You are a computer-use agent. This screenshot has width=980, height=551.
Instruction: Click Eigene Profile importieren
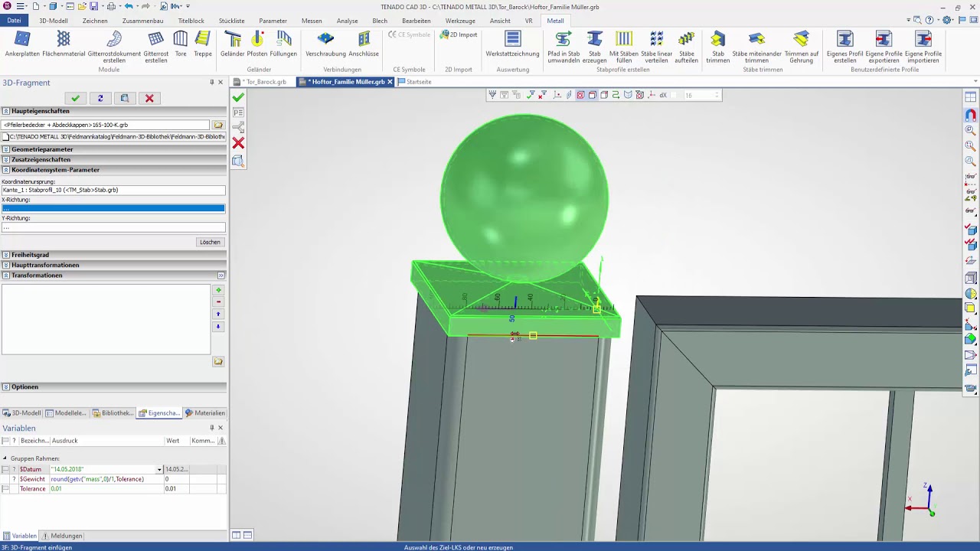click(923, 47)
